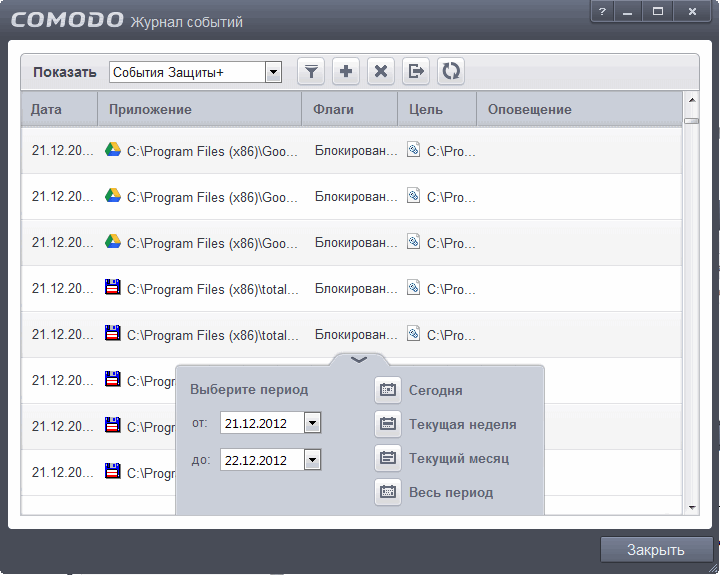Image resolution: width=720 pixels, height=575 pixels.
Task: Click the 'Весь период' calendar icon
Action: click(x=388, y=492)
